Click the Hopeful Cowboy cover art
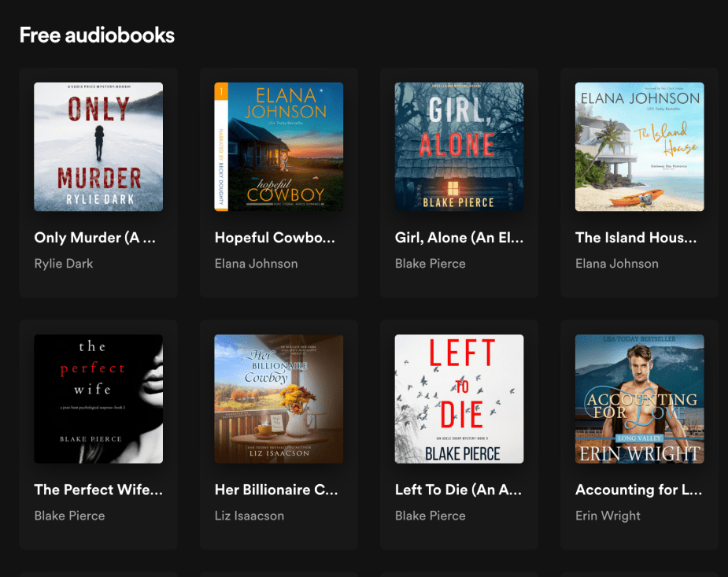 (x=279, y=146)
